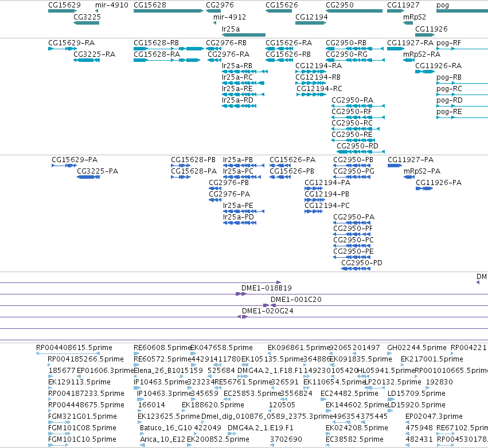Click EST RP004408615.5prime
This screenshot has height=448, width=488.
[74, 348]
